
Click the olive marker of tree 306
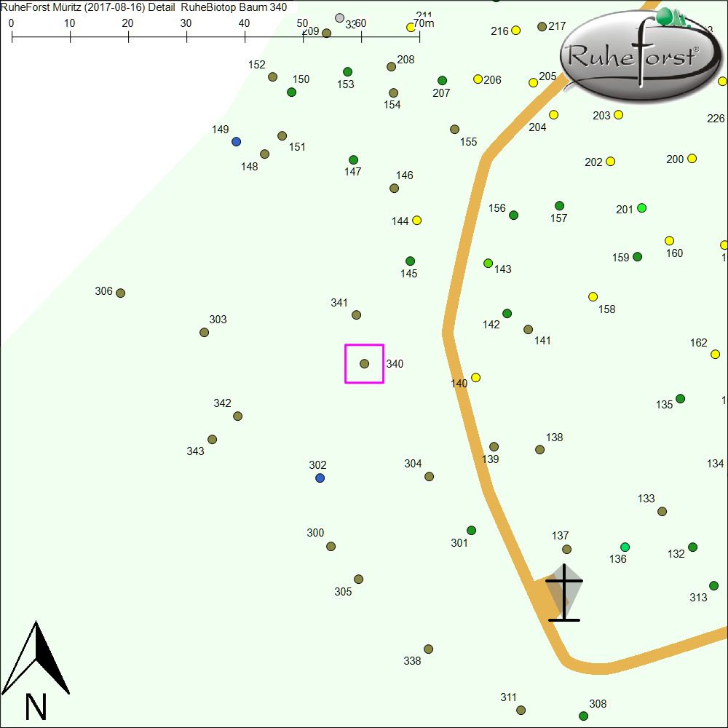pos(121,293)
